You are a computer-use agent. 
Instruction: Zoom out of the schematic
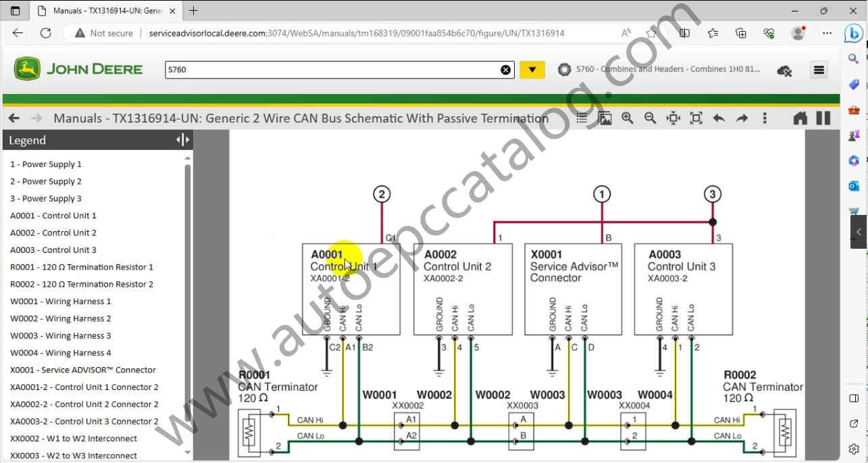650,118
